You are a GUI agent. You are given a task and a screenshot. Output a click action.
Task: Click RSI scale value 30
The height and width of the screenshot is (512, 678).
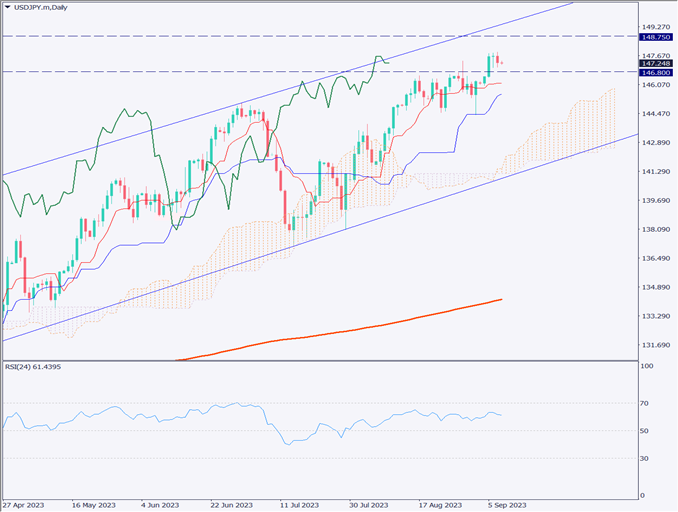click(x=646, y=458)
